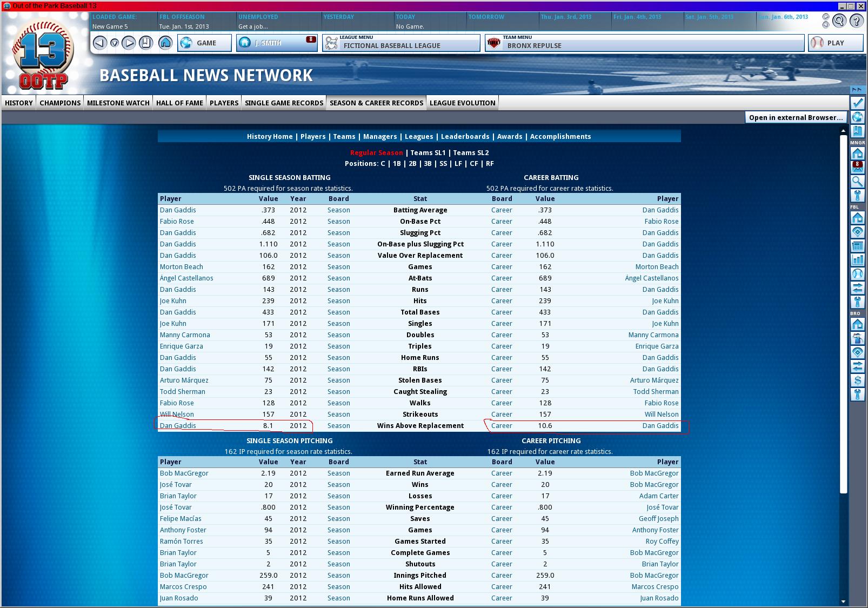The image size is (868, 608).
Task: Open the GAME menu button
Action: pyautogui.click(x=204, y=43)
